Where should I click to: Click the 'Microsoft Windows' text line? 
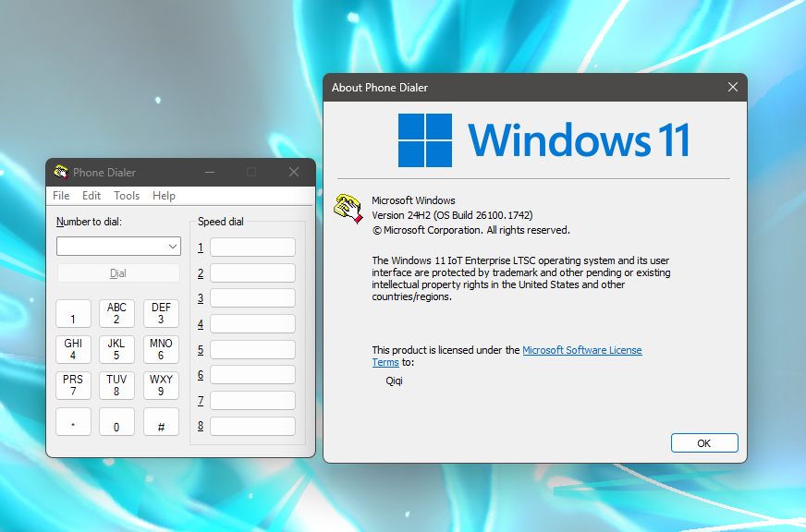pos(413,200)
